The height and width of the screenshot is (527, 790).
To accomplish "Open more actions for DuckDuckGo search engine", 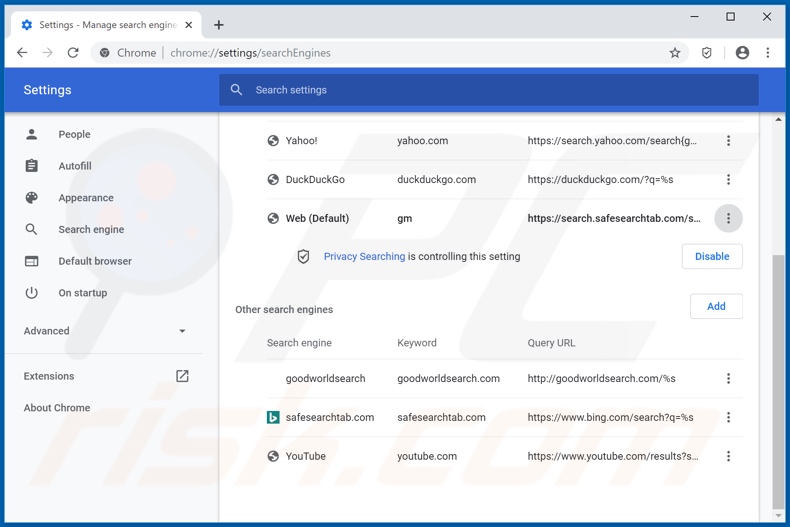I will 728,179.
